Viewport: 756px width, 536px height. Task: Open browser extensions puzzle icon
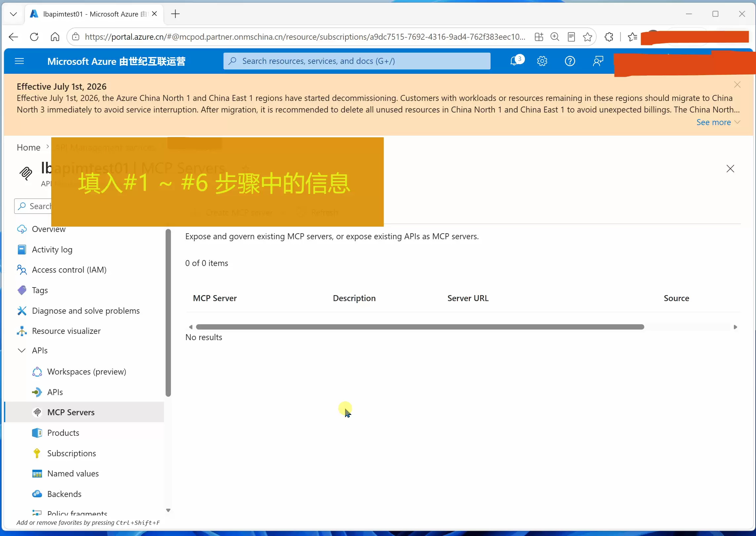(609, 37)
